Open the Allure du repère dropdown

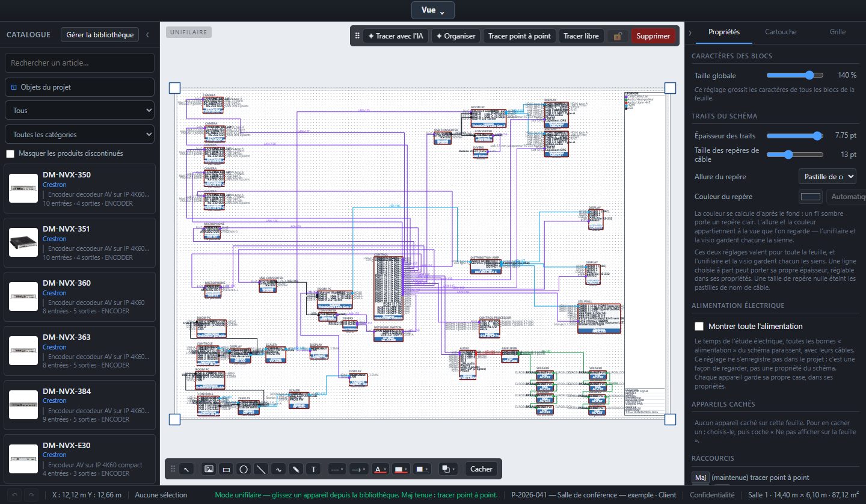tap(827, 177)
